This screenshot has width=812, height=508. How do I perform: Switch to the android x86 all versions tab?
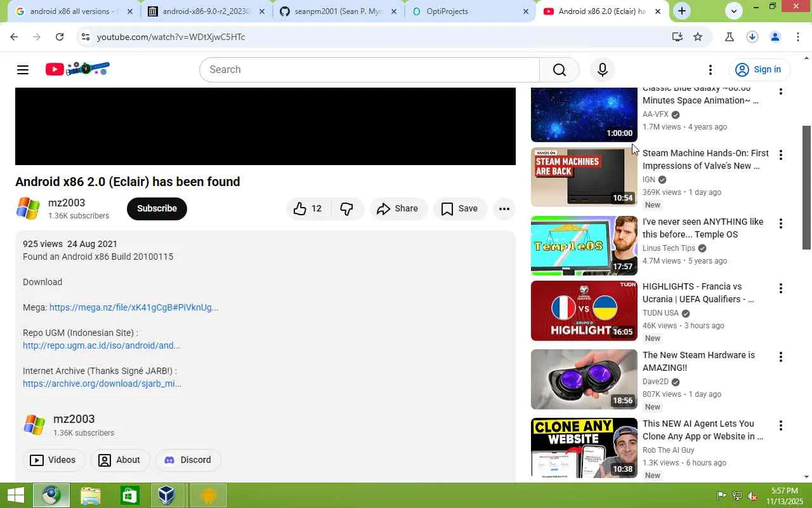[x=74, y=11]
